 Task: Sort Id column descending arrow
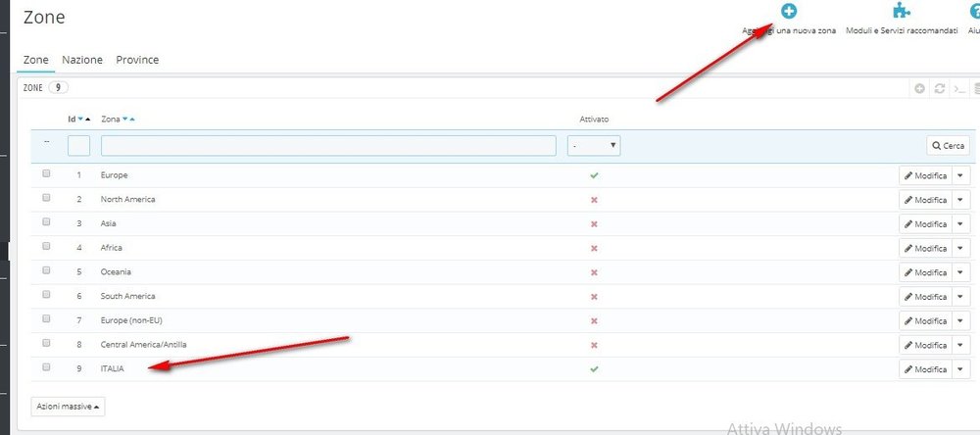[x=80, y=119]
